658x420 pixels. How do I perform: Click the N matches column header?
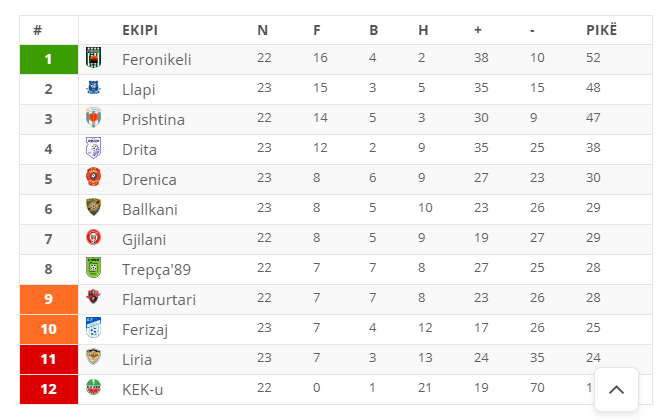click(x=262, y=30)
